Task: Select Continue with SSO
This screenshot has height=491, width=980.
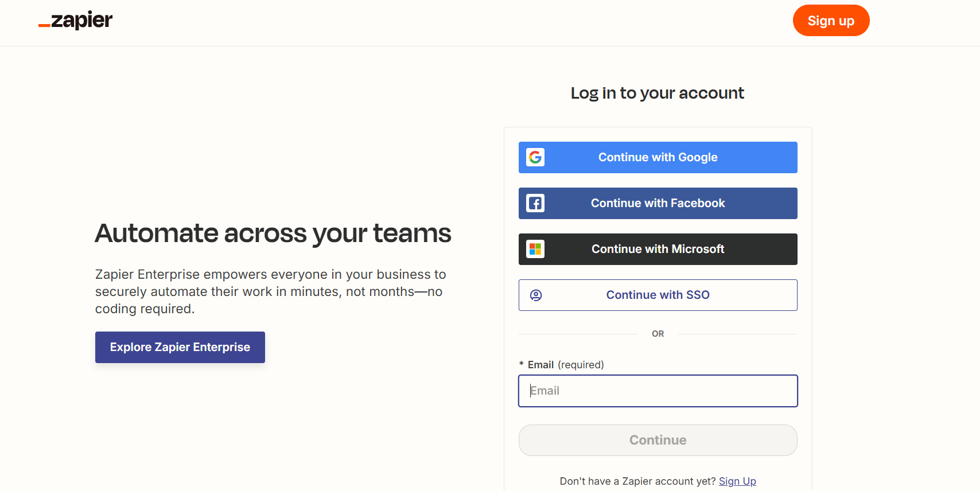Action: click(658, 295)
